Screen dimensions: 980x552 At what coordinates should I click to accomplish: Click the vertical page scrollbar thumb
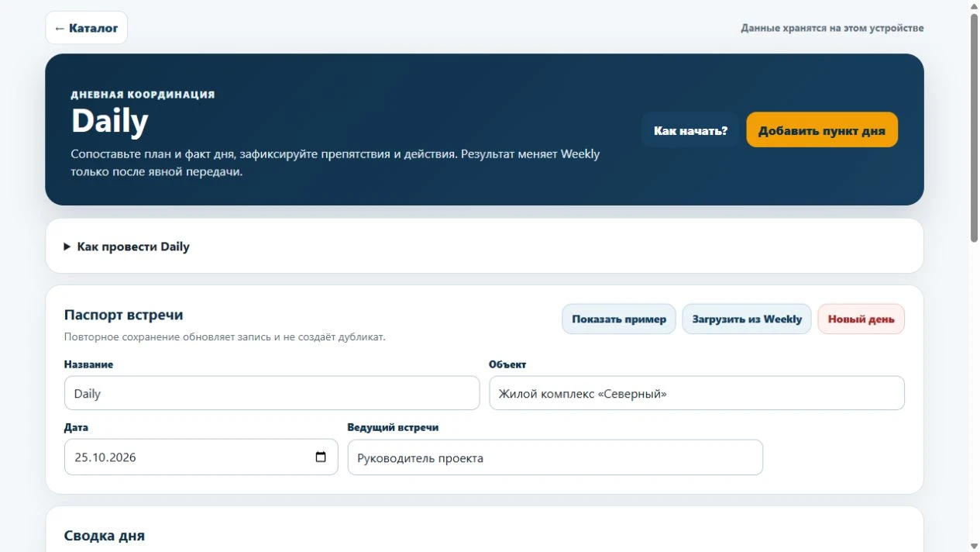[974, 128]
